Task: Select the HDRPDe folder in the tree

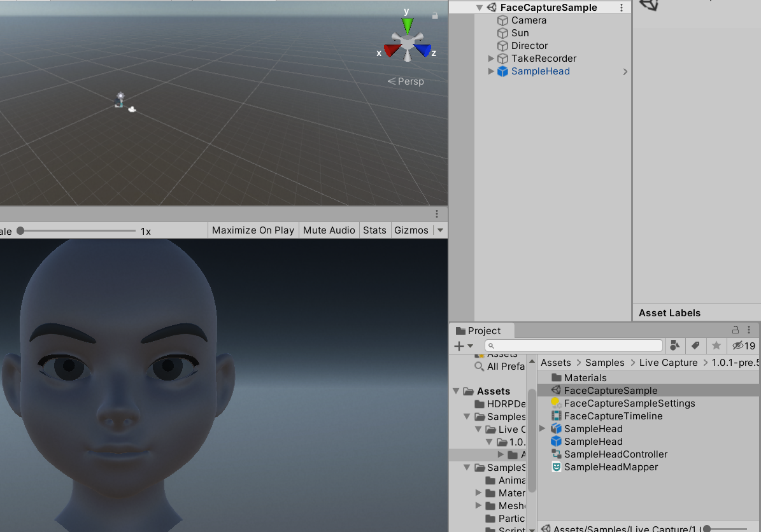Action: (x=506, y=404)
